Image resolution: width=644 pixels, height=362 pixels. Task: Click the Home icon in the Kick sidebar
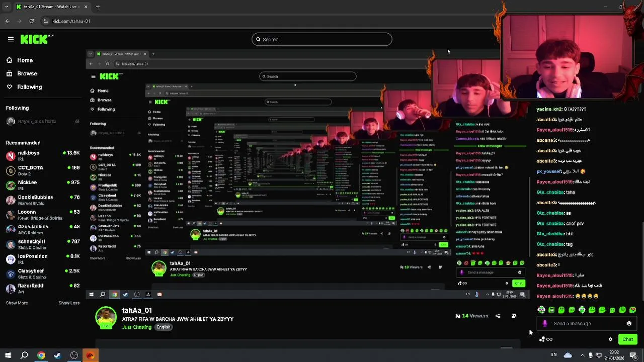tap(9, 60)
